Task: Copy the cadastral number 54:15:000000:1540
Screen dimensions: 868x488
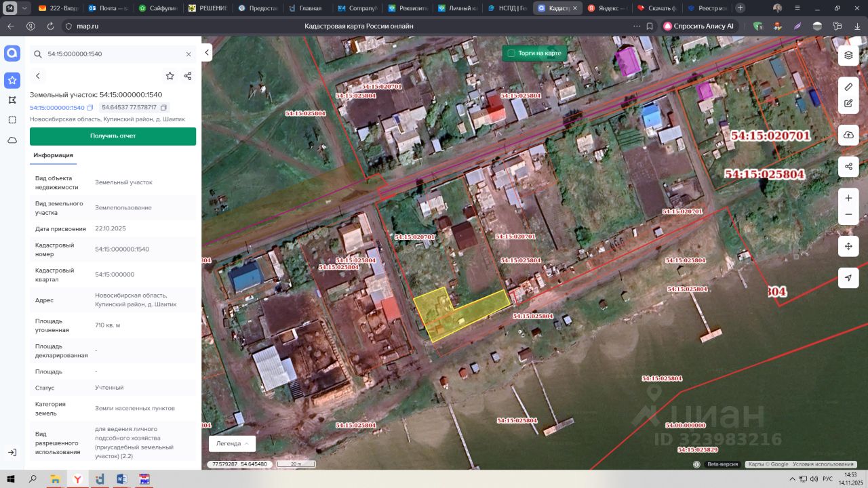Action: point(90,108)
